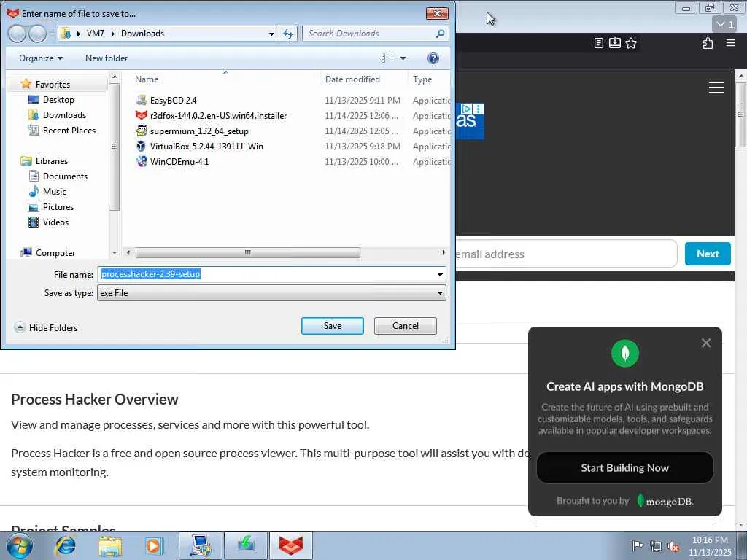Click the Downloads breadcrumb in address bar
Viewport: 747px width, 560px height.
[142, 34]
